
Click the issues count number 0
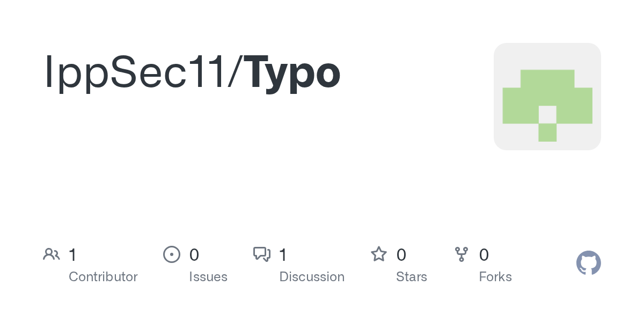[194, 255]
